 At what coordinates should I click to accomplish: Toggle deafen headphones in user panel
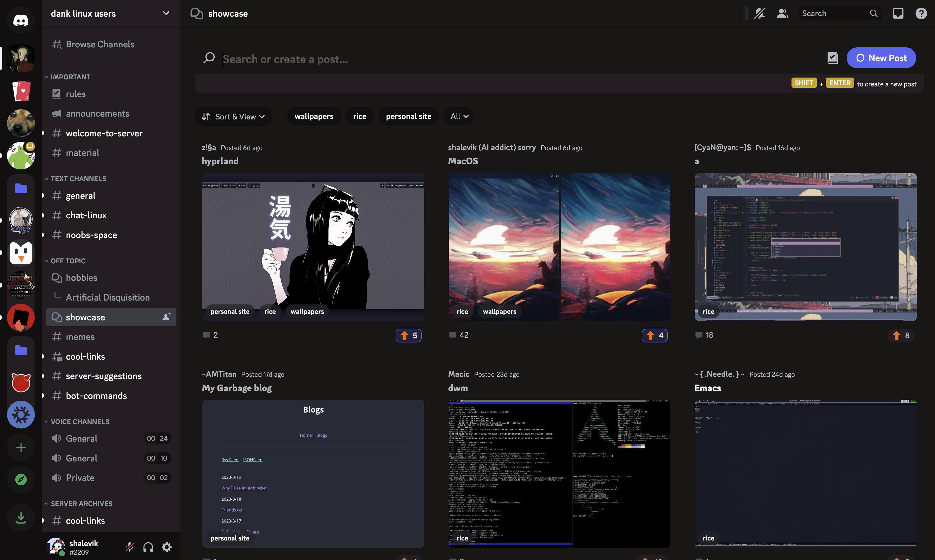pyautogui.click(x=148, y=547)
